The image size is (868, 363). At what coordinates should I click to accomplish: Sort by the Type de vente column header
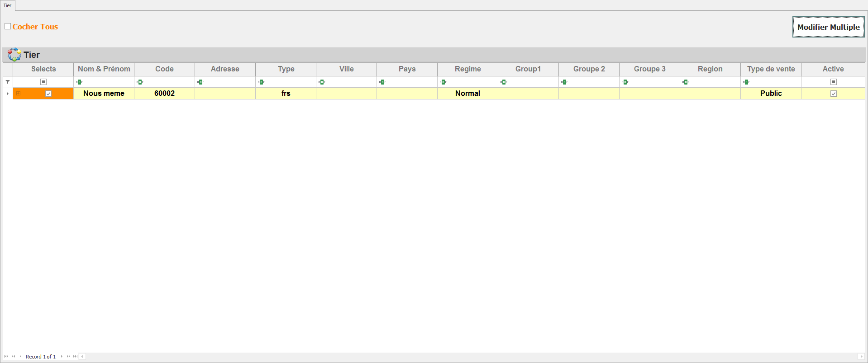771,69
